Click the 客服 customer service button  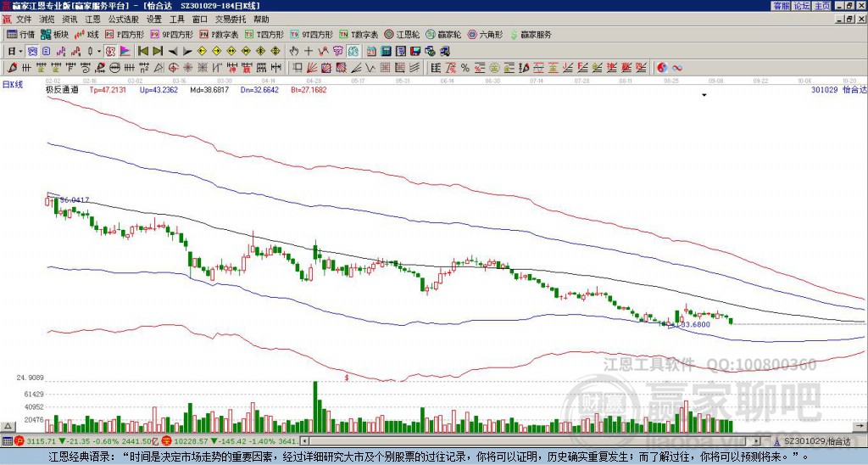(781, 6)
